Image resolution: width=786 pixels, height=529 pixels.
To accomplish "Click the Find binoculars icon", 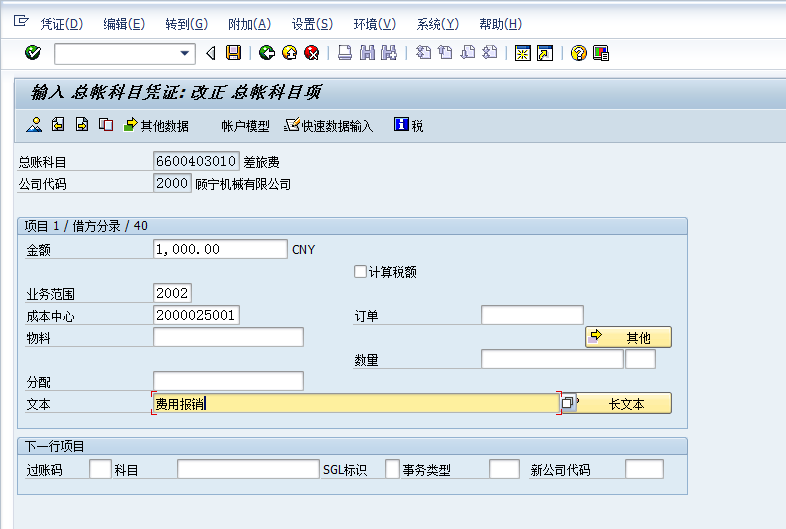I will click(x=367, y=53).
